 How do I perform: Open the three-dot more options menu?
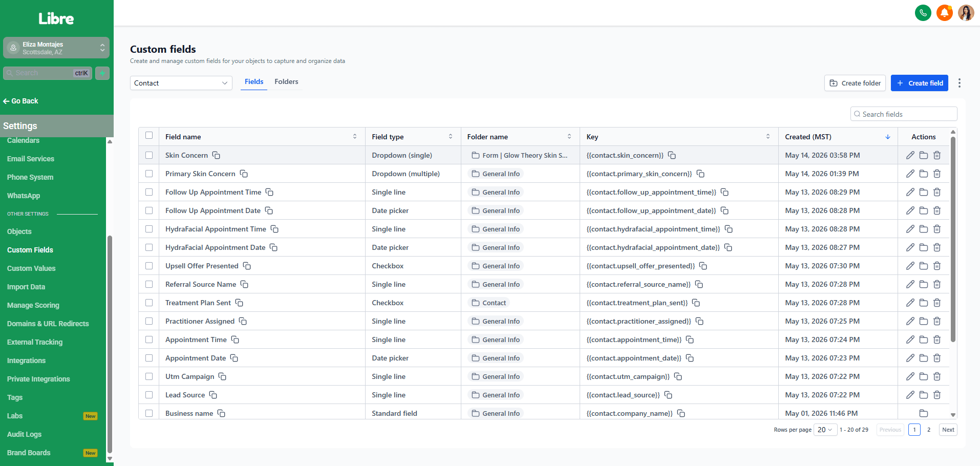pos(959,83)
